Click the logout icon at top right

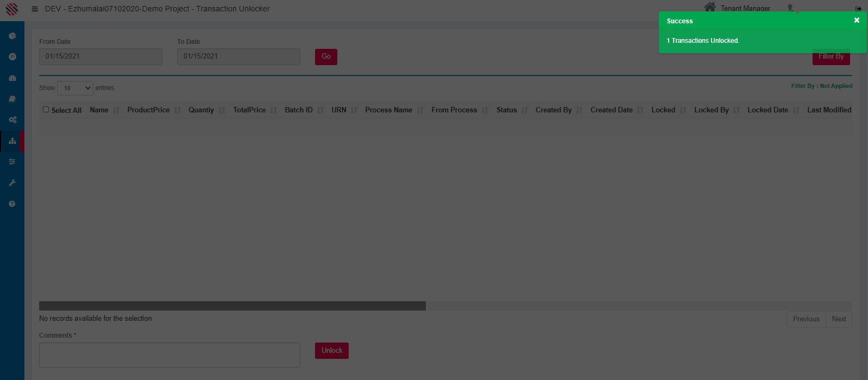coord(858,9)
